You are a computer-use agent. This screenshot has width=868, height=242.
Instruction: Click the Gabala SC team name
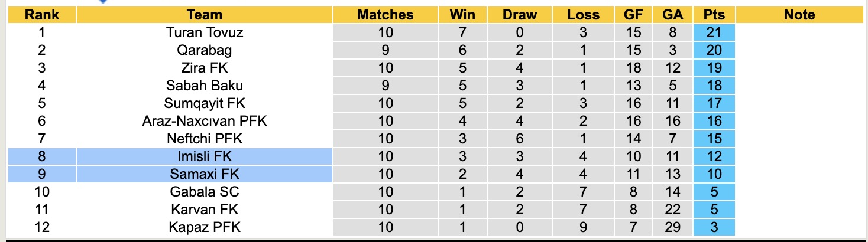click(x=205, y=192)
